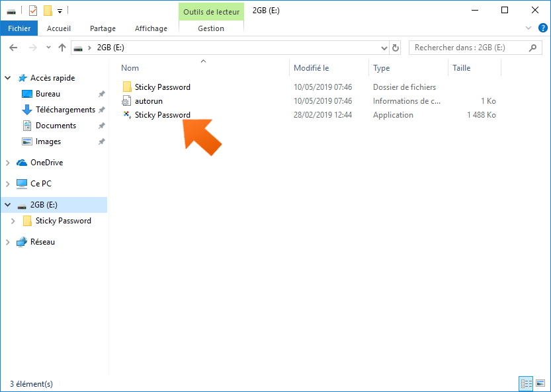Go up one level with up arrow
551x392 pixels.
(62, 48)
